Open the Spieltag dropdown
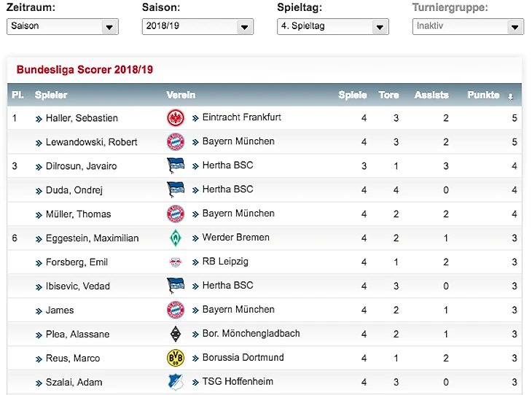This screenshot has height=395, width=532. pyautogui.click(x=333, y=26)
